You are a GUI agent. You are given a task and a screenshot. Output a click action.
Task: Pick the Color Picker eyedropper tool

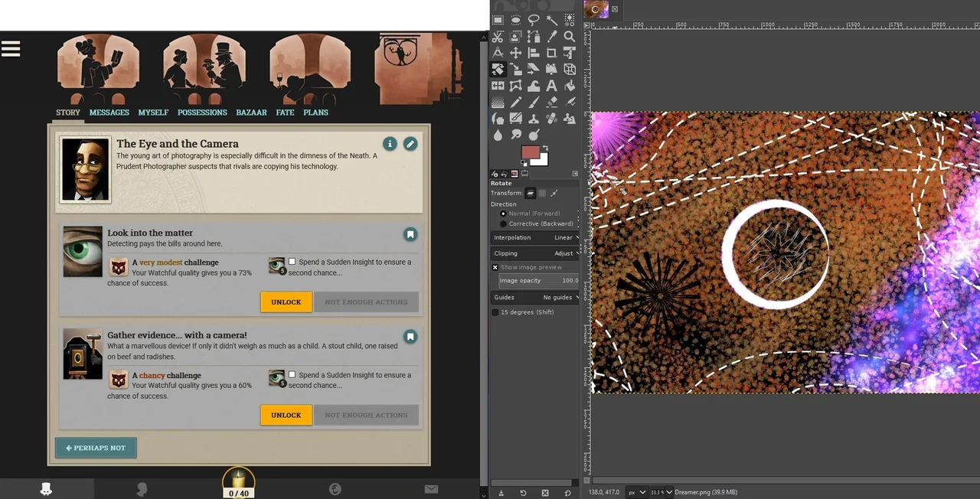tap(551, 36)
